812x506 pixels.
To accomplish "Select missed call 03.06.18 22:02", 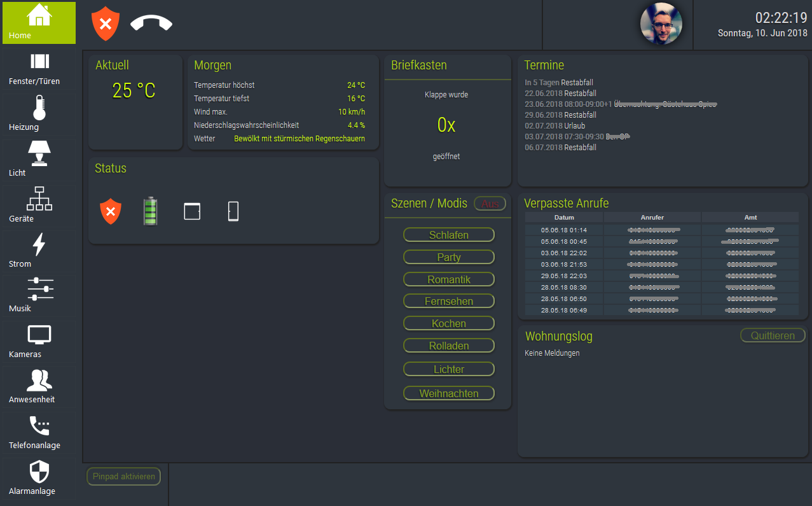I will pyautogui.click(x=662, y=253).
